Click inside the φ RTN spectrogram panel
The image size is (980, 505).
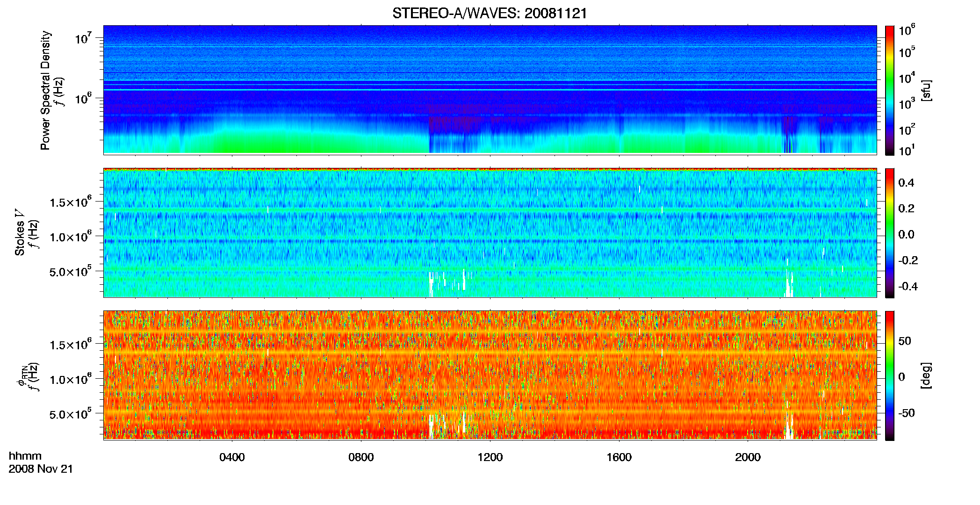point(490,375)
